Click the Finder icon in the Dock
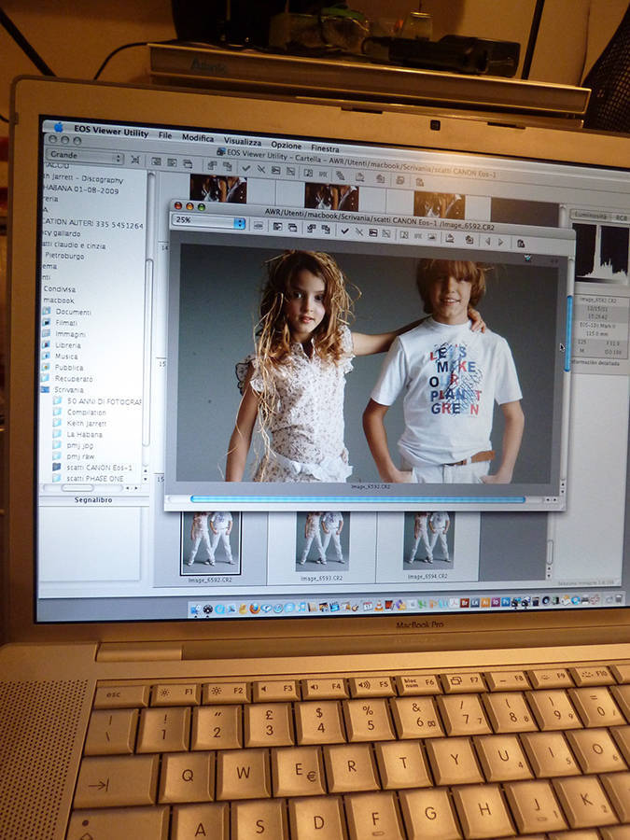Screen dimensions: 630x840 click(195, 609)
